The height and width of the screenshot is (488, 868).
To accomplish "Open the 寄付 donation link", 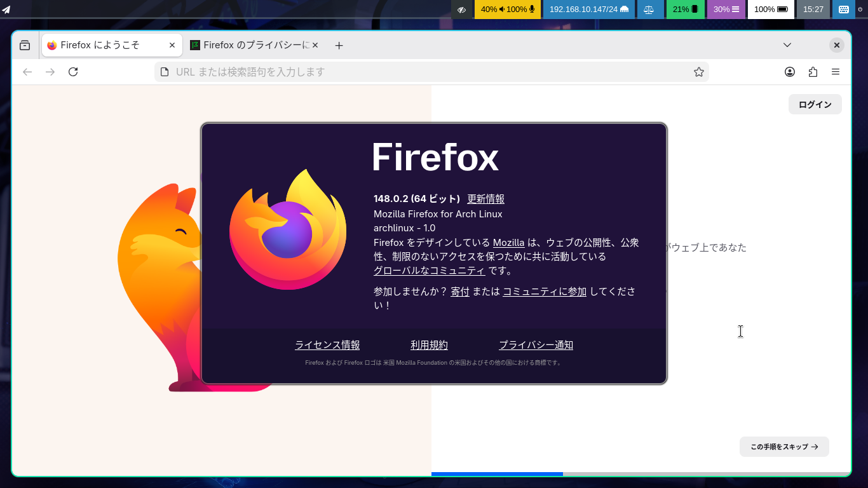I will coord(460,292).
